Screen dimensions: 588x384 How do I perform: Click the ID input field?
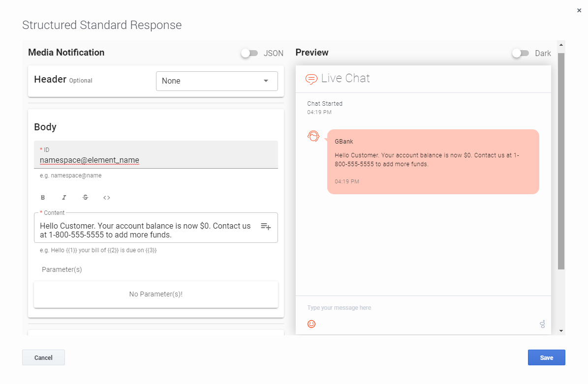tap(155, 160)
